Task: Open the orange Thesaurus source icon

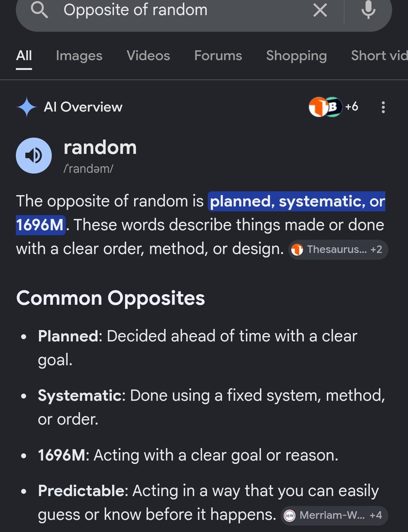Action: [x=318, y=107]
